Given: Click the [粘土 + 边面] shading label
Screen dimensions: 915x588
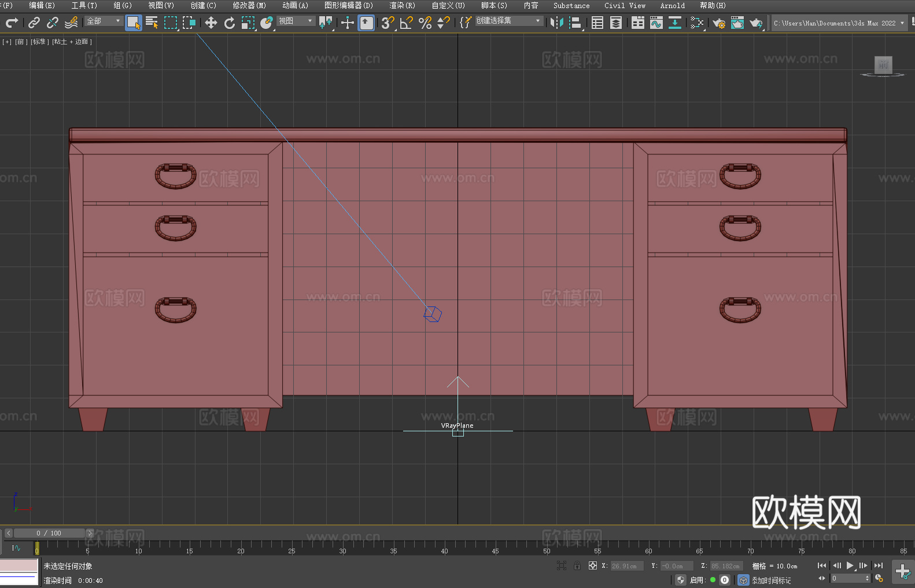Looking at the screenshot, I should click(72, 42).
